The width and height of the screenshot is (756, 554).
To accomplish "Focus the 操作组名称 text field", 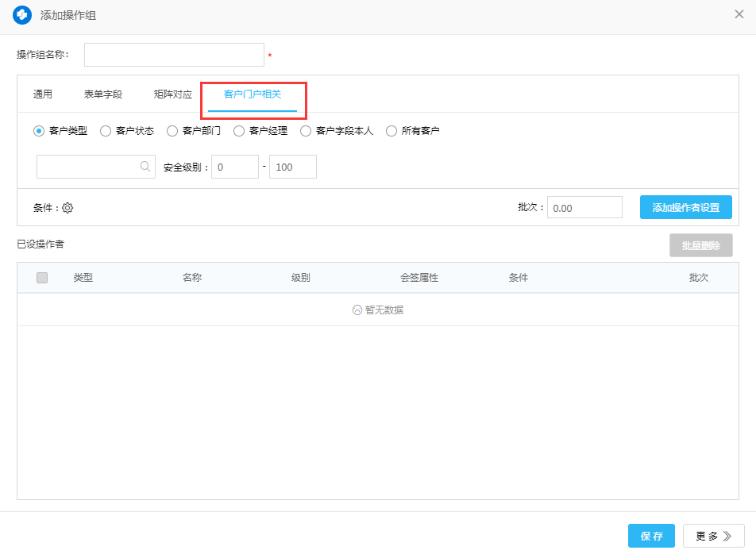I will (174, 55).
